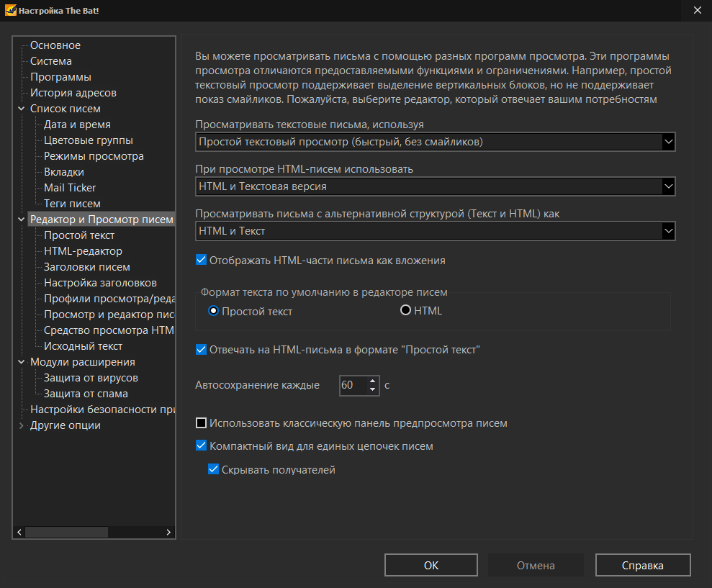The width and height of the screenshot is (712, 588).
Task: Select HTML radio button as default format
Action: [x=406, y=311]
